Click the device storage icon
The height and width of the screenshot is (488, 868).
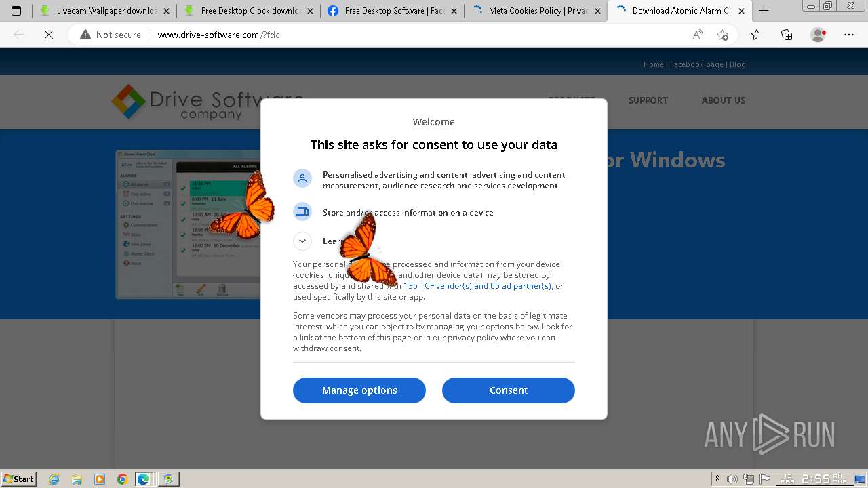pyautogui.click(x=302, y=211)
